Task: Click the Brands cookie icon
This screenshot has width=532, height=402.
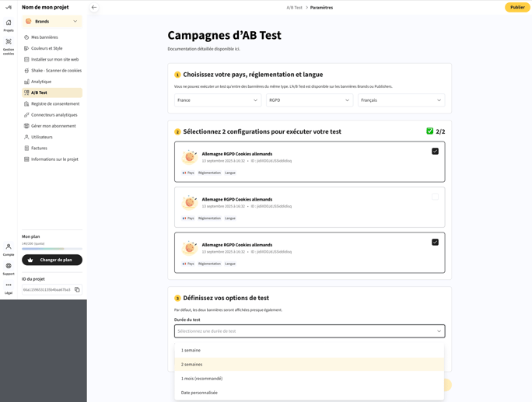Action: click(x=29, y=21)
